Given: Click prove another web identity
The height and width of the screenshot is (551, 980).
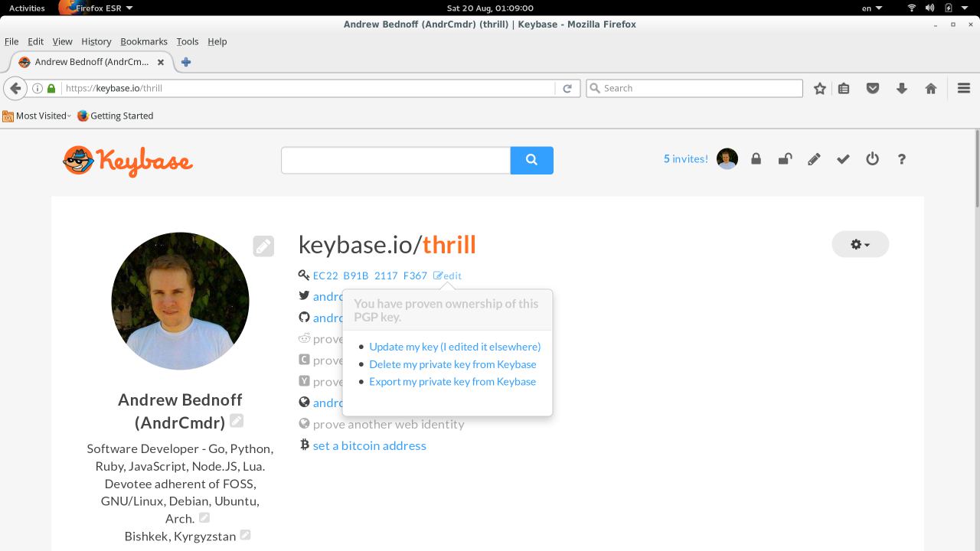Looking at the screenshot, I should pyautogui.click(x=388, y=424).
